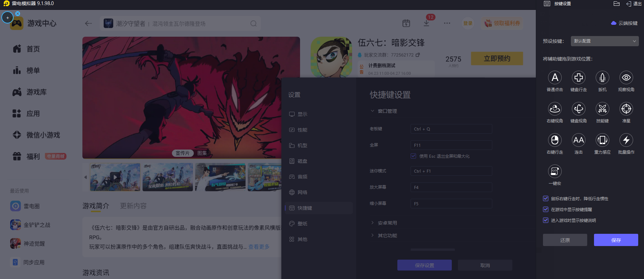Select the 右键行走 mouse walk icon

click(x=555, y=140)
